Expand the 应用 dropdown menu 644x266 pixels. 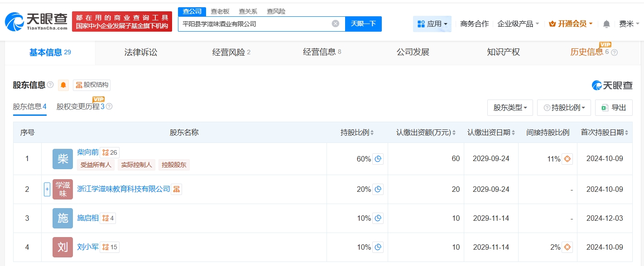tap(432, 24)
